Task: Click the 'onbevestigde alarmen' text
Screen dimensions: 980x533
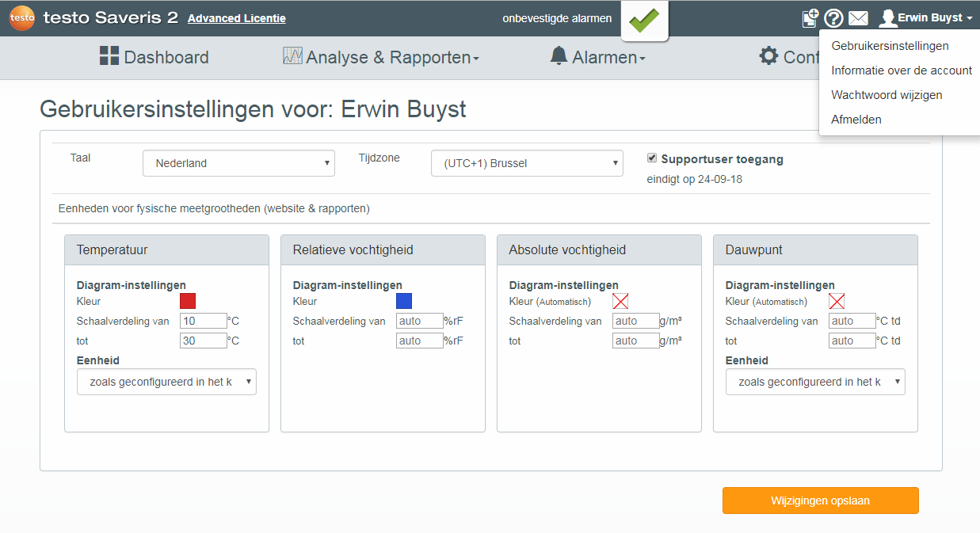Action: [557, 18]
